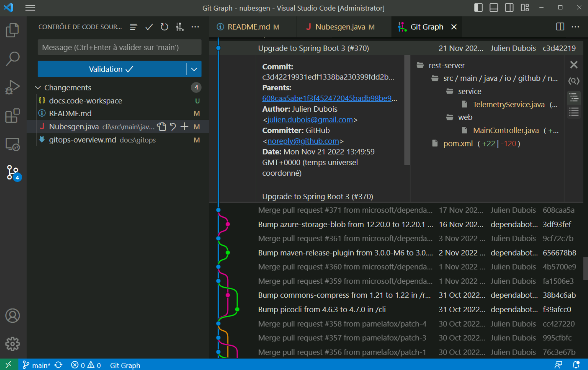
Task: Open Settings via the gear icon
Action: click(x=12, y=344)
